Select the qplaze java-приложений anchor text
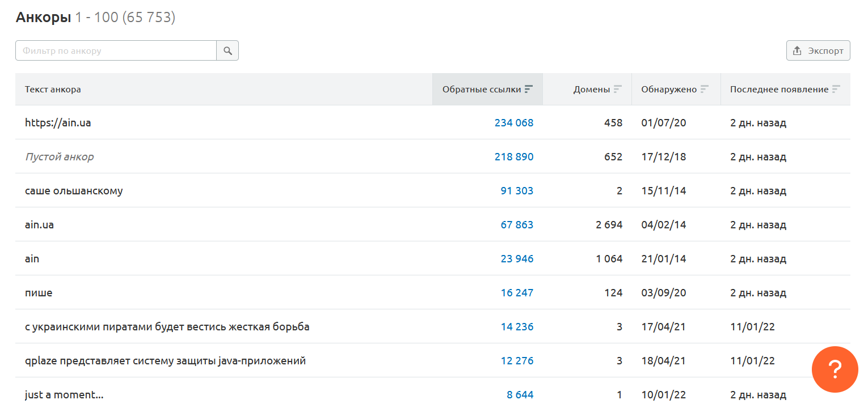Image resolution: width=868 pixels, height=404 pixels. [x=166, y=360]
